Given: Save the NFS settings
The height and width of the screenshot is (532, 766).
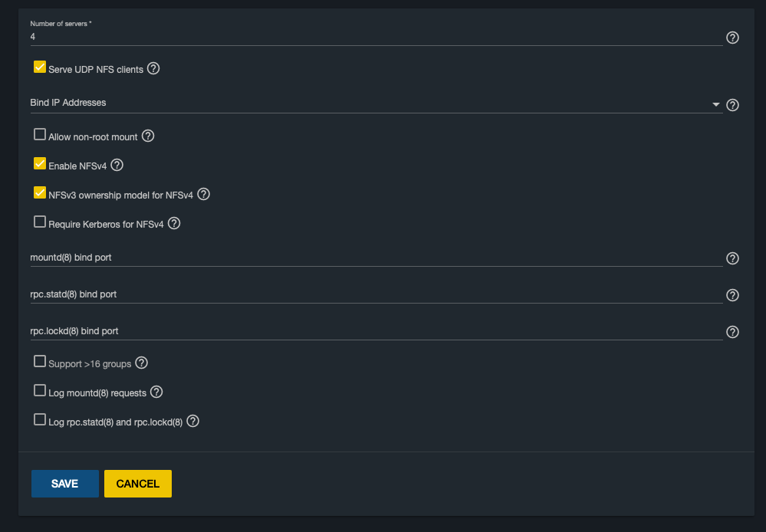Looking at the screenshot, I should point(65,484).
